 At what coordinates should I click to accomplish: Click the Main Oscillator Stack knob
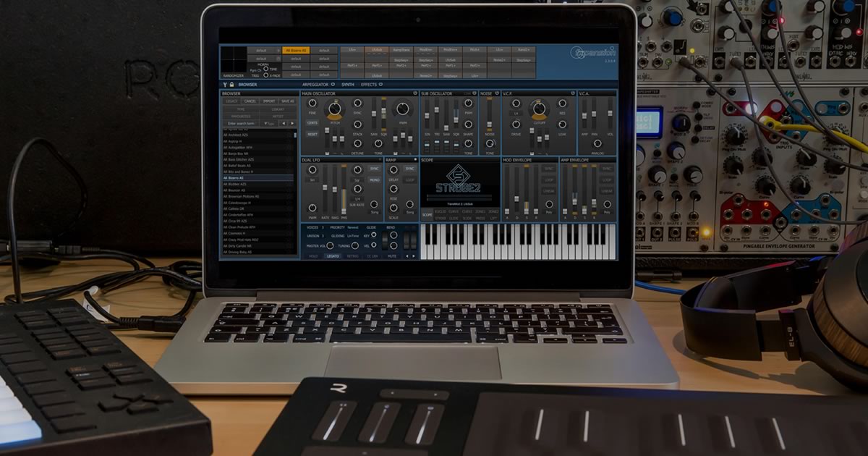pyautogui.click(x=357, y=124)
